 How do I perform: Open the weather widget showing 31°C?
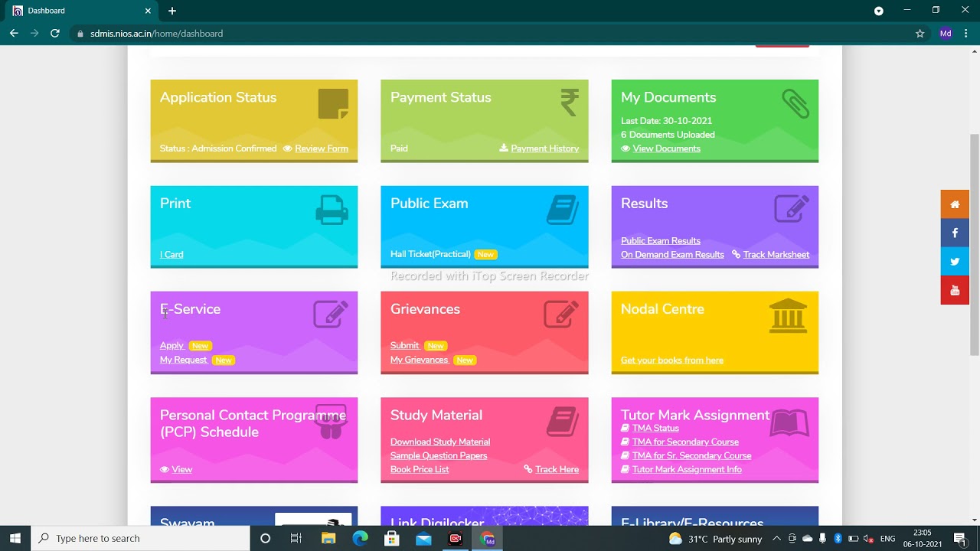coord(715,539)
